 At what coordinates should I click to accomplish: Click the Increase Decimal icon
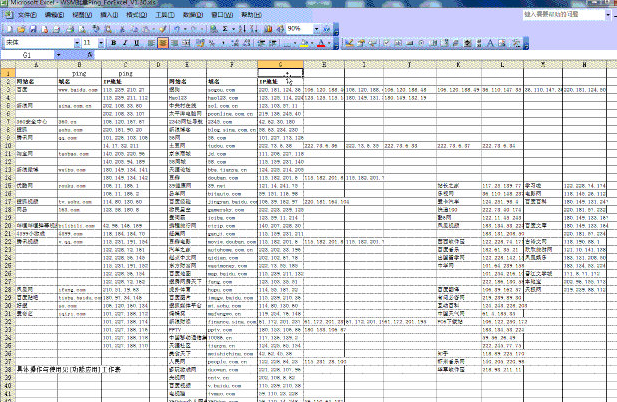click(x=236, y=42)
